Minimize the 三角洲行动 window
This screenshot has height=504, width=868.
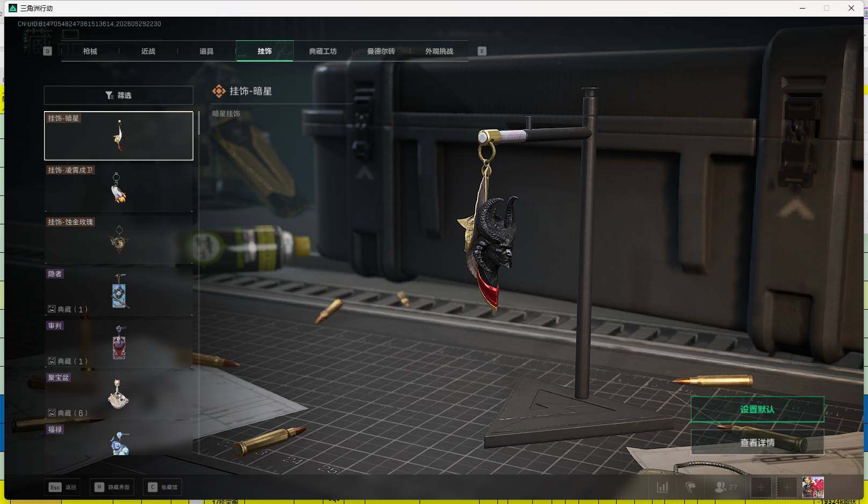[802, 8]
